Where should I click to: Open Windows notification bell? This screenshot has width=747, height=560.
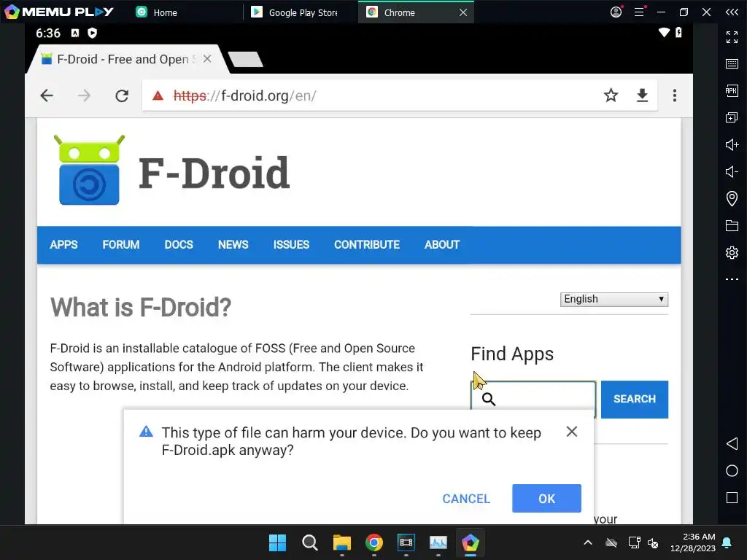(x=727, y=542)
